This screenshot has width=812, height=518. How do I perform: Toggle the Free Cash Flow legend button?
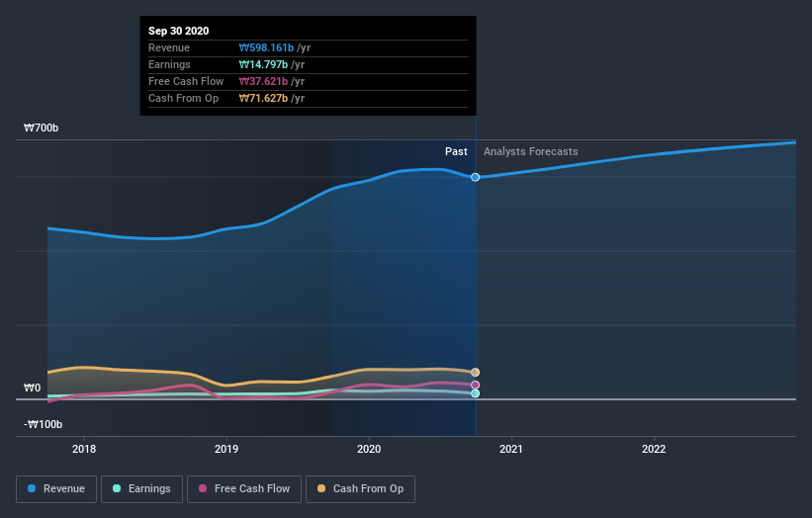click(244, 489)
